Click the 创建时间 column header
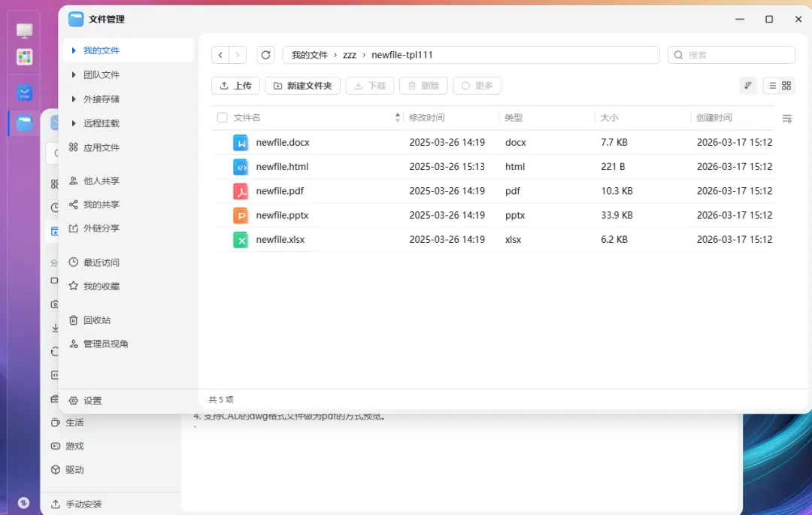Screen dimensions: 812x515 714,117
